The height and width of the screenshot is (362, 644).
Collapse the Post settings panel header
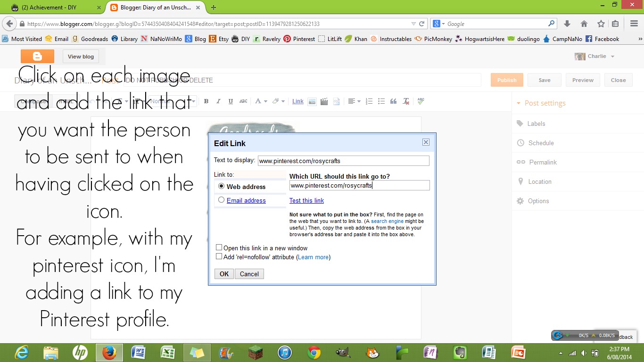541,103
